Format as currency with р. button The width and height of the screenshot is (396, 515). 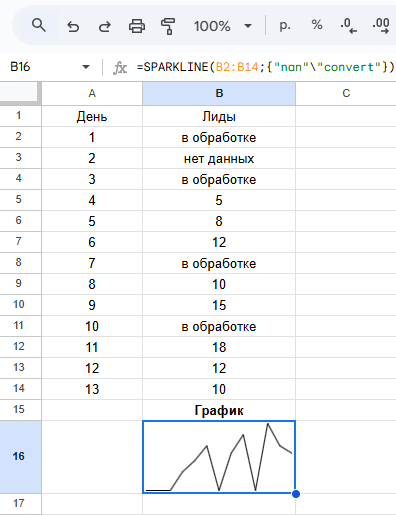pos(285,25)
